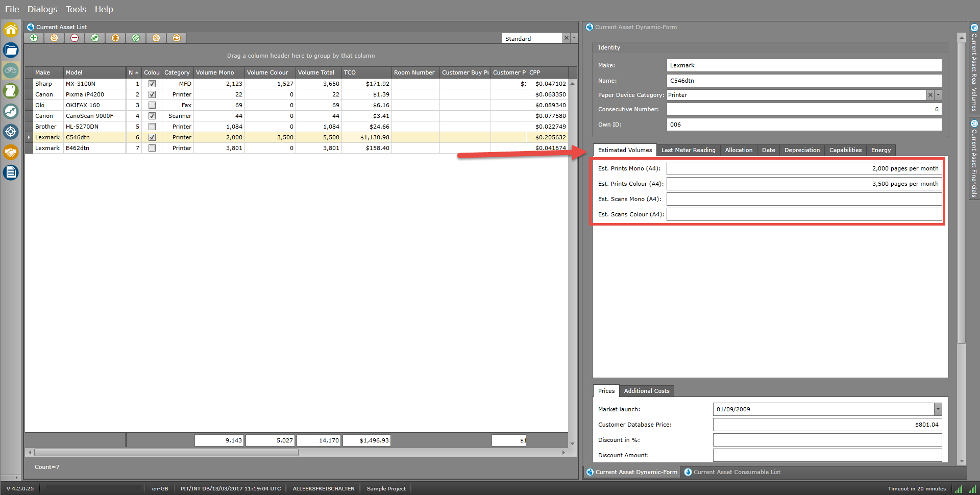Clear the Paper Device Category value
Viewport: 980px width, 495px height.
click(x=930, y=95)
